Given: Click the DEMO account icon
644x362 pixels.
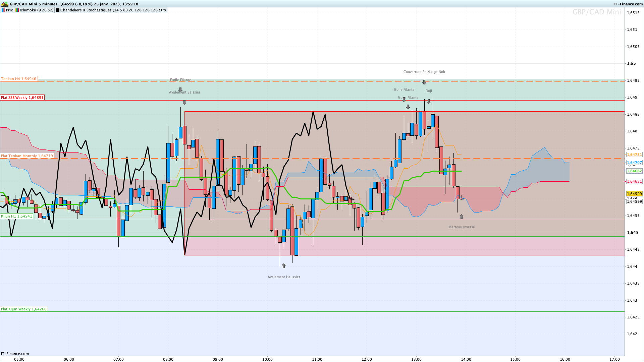Looking at the screenshot, I should (5, 4).
